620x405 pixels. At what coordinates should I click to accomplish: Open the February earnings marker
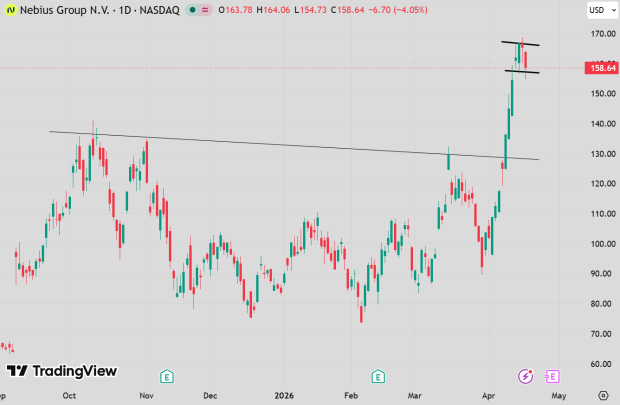[378, 376]
